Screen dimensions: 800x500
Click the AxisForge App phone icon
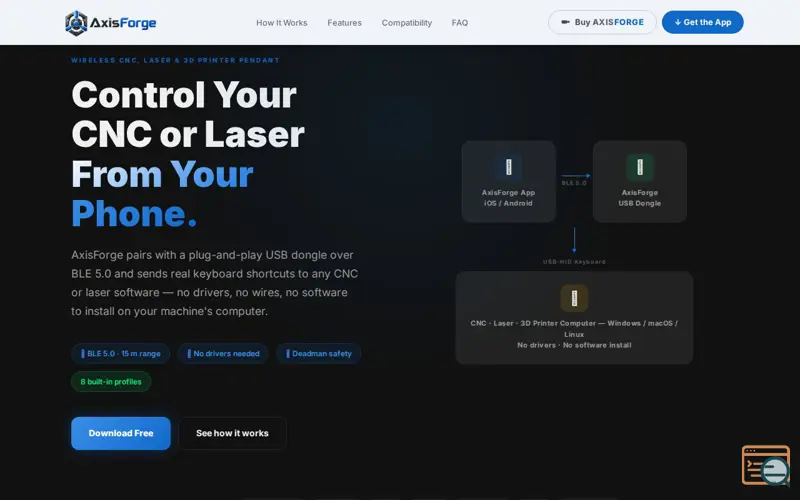(509, 167)
